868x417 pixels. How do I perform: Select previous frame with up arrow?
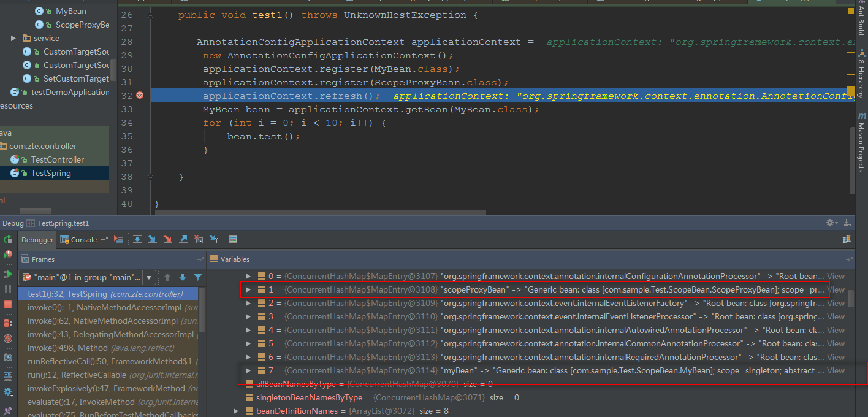point(167,277)
